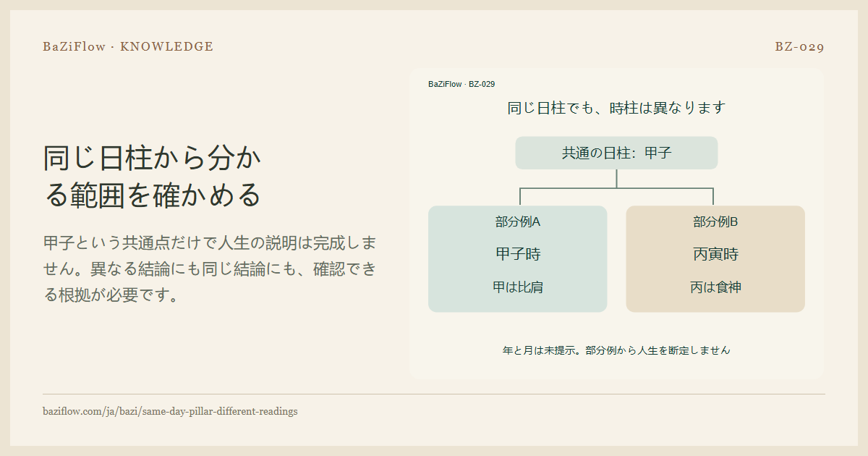Select the 共通の日柱：甲子 box
868x456 pixels.
tap(616, 153)
